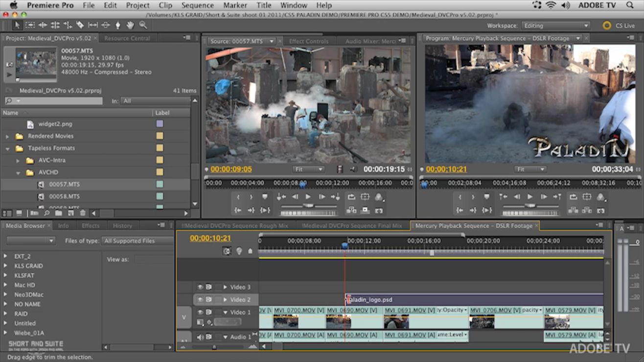The width and height of the screenshot is (644, 362).
Task: Set In point in Source monitor
Action: click(x=238, y=197)
